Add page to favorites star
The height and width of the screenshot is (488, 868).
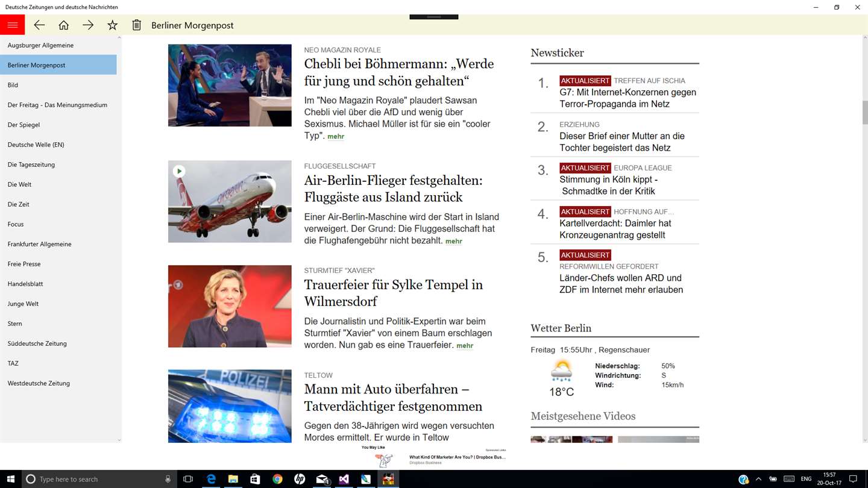pyautogui.click(x=112, y=25)
